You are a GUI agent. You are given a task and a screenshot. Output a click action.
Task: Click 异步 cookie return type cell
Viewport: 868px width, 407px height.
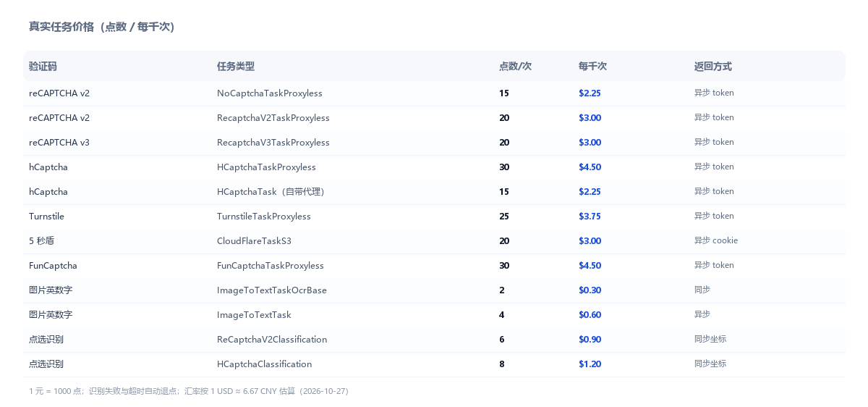click(716, 240)
